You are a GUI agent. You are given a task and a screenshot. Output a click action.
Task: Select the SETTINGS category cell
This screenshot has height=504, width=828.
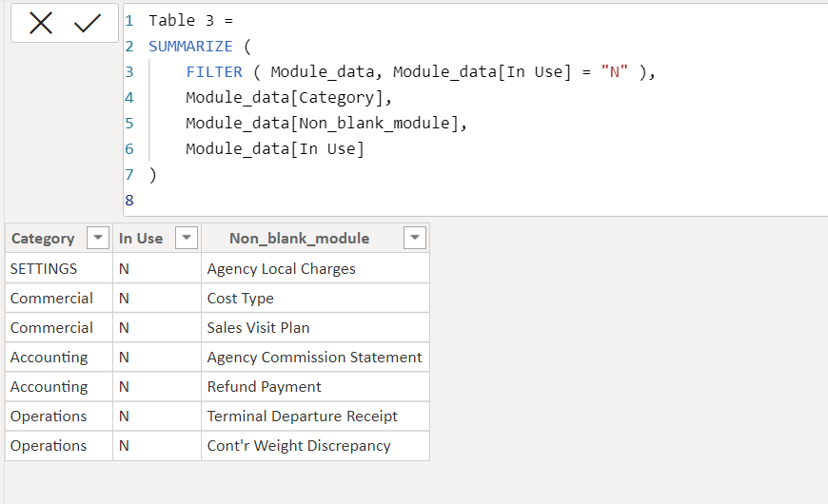(x=59, y=268)
